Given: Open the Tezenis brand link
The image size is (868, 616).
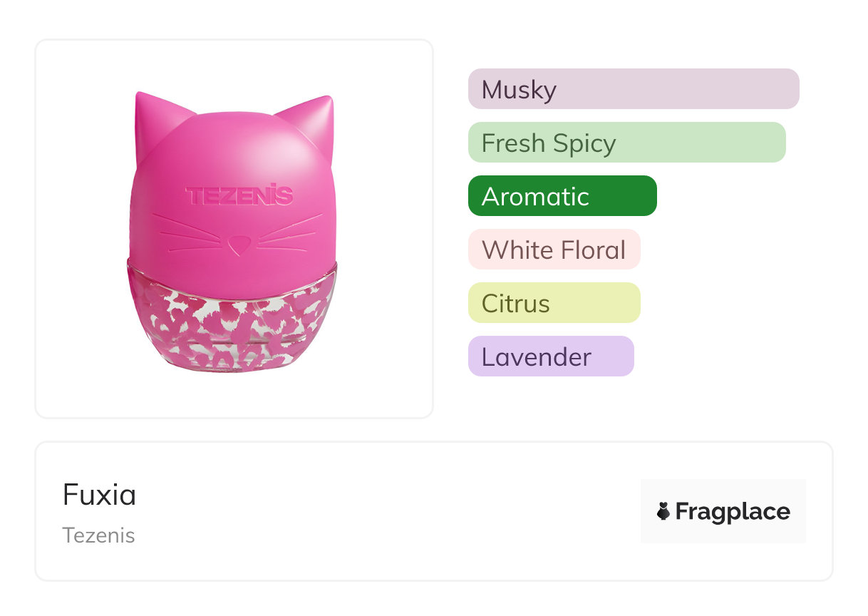Looking at the screenshot, I should [98, 535].
